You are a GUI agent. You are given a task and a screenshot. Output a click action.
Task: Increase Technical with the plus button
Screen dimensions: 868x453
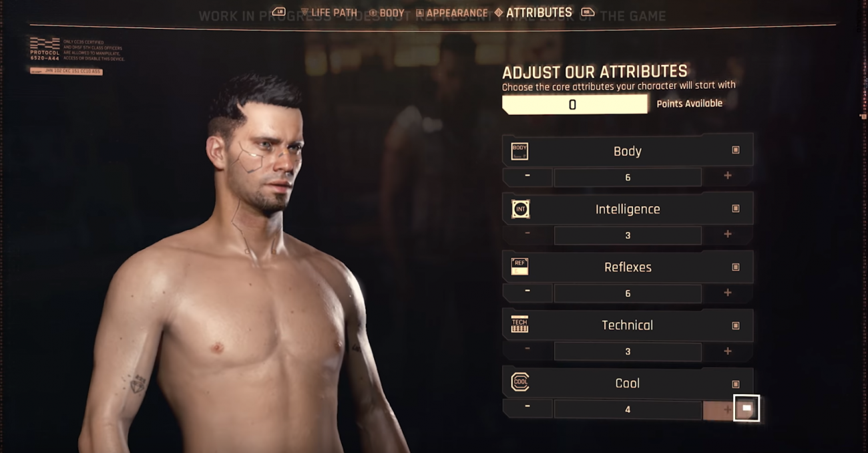[x=728, y=350]
